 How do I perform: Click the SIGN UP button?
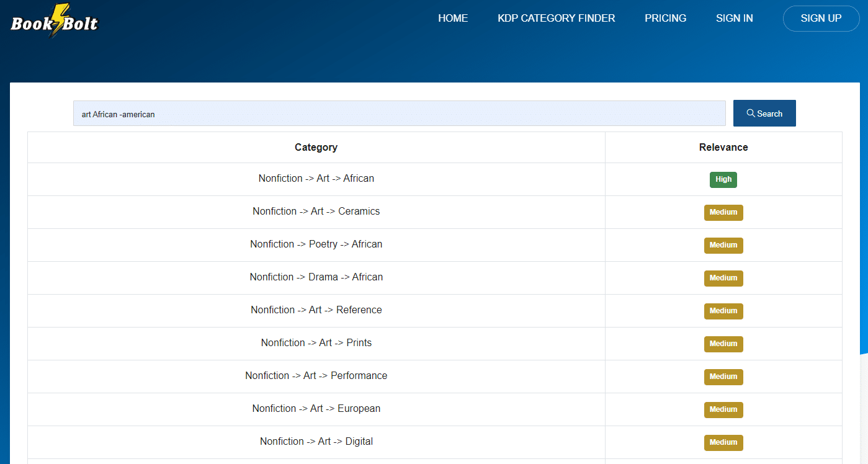pos(821,18)
